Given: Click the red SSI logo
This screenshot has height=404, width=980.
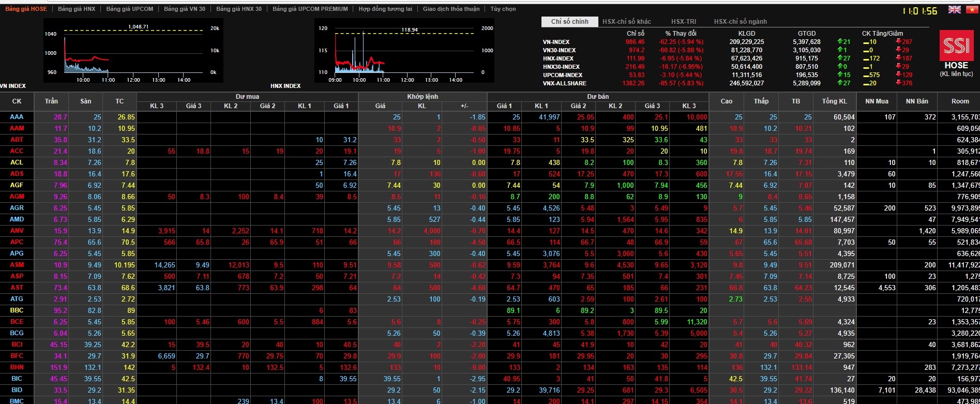Looking at the screenshot, I should pos(956,46).
